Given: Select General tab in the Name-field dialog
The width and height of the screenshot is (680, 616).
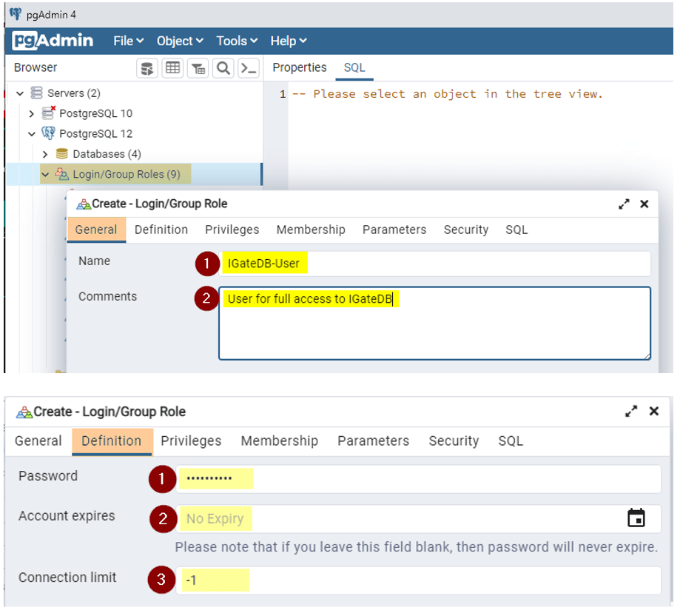Looking at the screenshot, I should [x=96, y=230].
